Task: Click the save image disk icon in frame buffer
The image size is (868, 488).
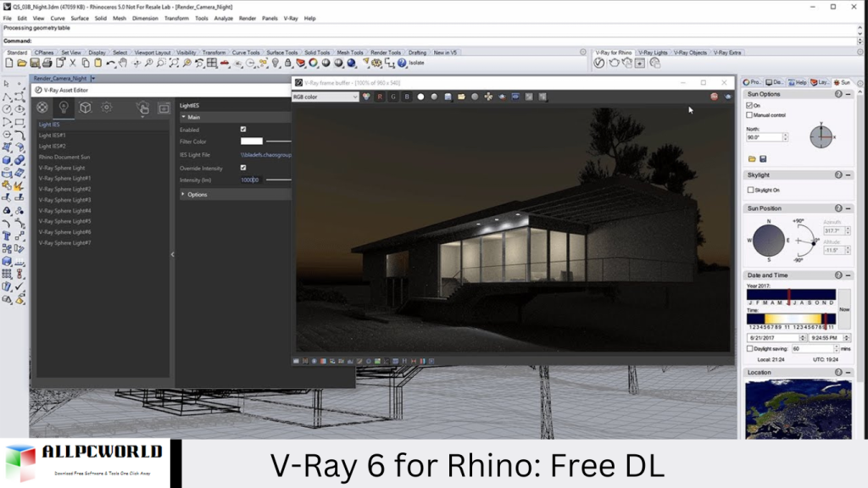Action: (448, 97)
